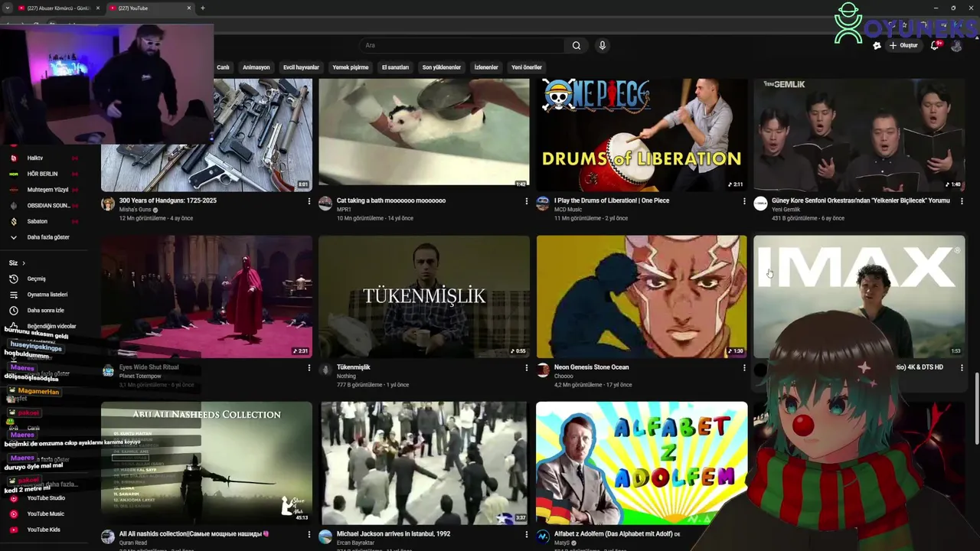Open Misha's Guns channel avatar
Viewport: 980px width, 551px height.
108,204
